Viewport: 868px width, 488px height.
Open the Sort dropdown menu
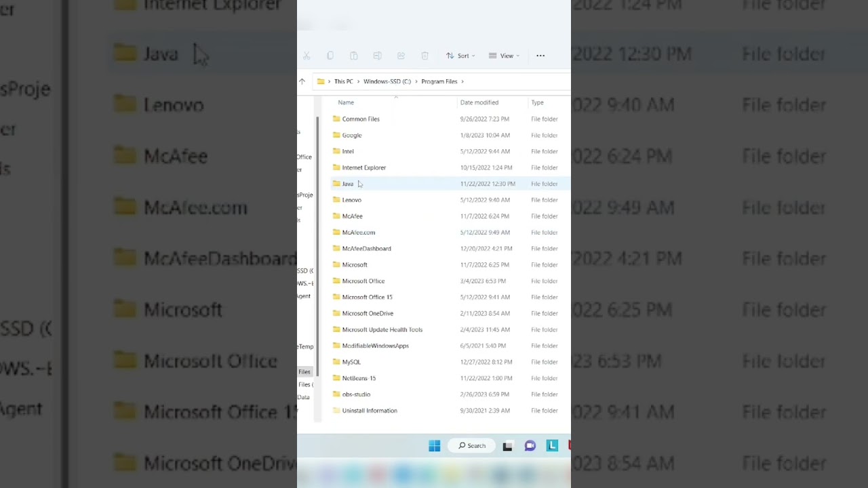tap(460, 56)
